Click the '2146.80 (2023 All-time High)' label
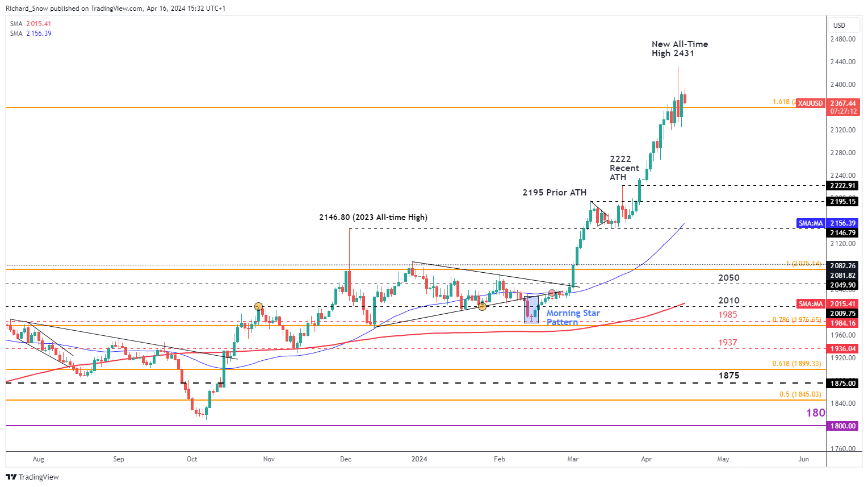 coord(373,217)
